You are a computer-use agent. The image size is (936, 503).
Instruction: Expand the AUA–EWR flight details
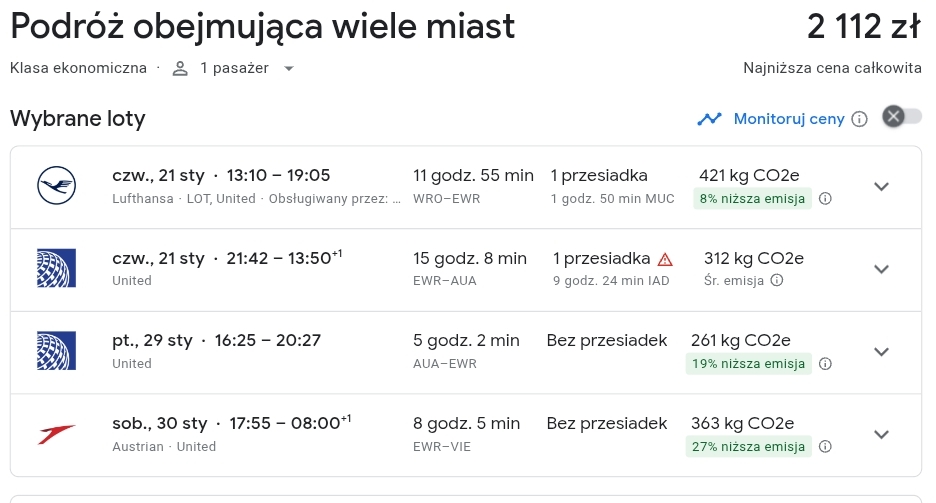click(x=881, y=352)
